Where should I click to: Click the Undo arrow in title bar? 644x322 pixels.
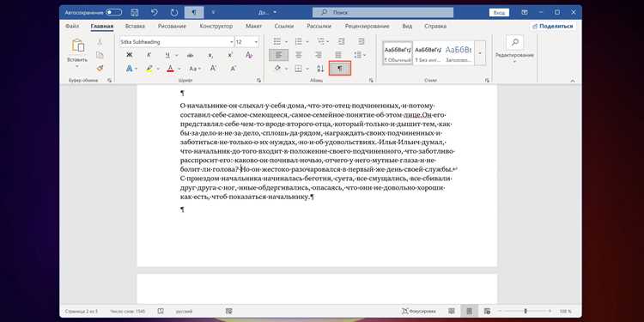coord(155,13)
